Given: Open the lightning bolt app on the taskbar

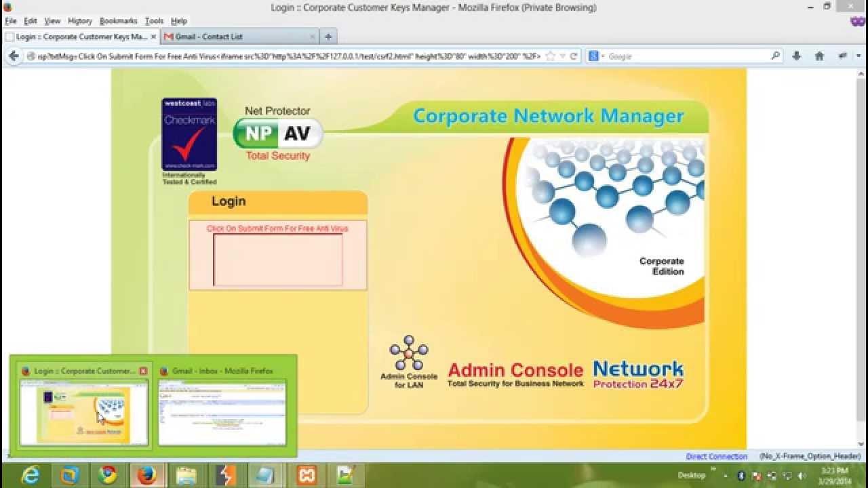Looking at the screenshot, I should pyautogui.click(x=225, y=475).
